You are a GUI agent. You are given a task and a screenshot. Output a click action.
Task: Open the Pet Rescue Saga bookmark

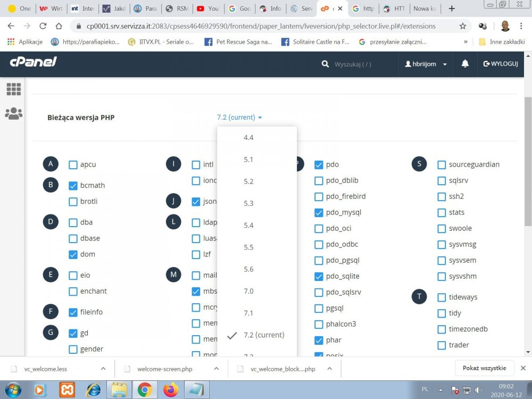click(238, 41)
